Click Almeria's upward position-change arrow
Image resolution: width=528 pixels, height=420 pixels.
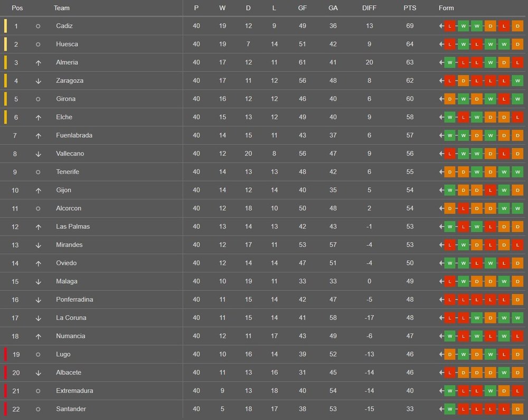pyautogui.click(x=39, y=63)
